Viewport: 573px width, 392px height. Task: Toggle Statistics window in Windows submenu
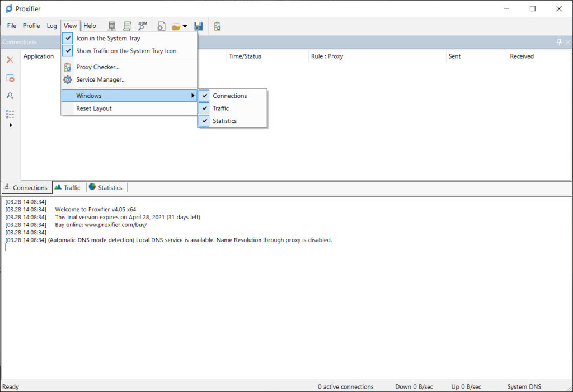click(x=232, y=121)
